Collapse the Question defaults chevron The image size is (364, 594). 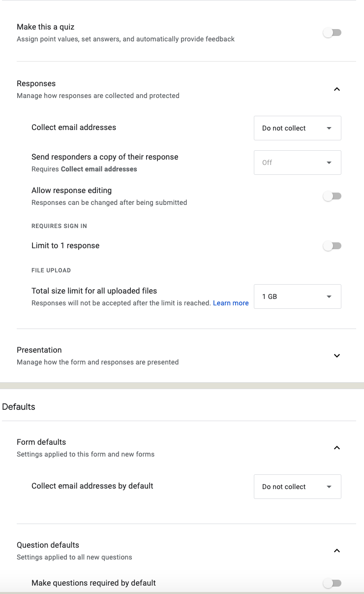click(337, 551)
